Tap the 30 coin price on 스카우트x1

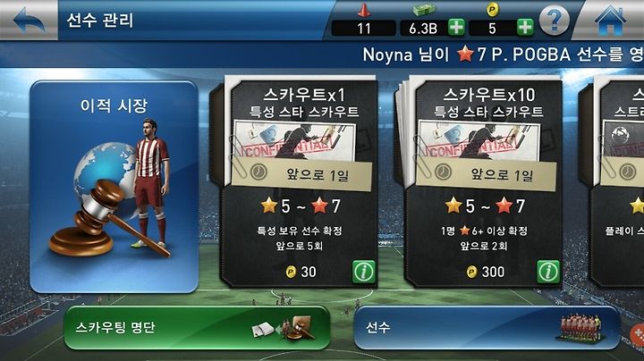(301, 272)
